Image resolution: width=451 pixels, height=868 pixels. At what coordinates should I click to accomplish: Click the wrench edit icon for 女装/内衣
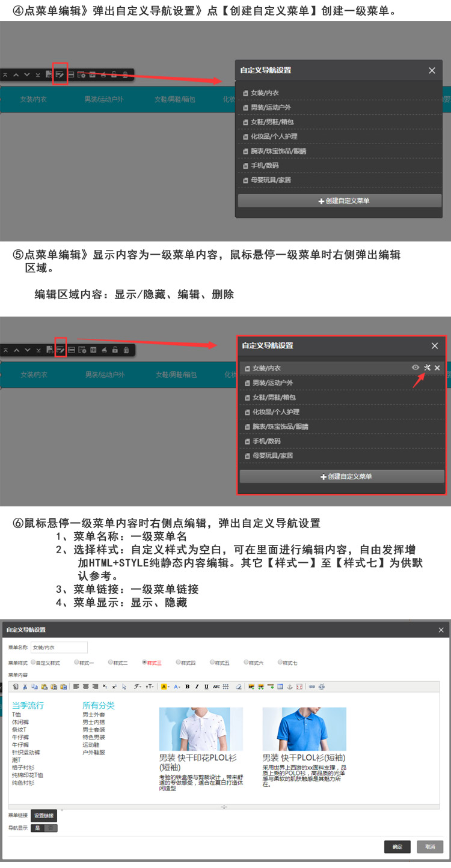427,368
